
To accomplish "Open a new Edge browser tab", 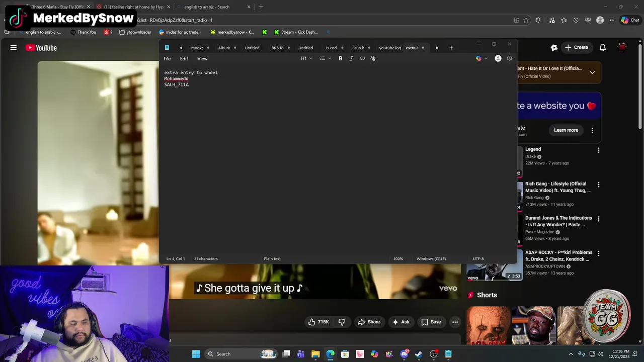I will (261, 7).
